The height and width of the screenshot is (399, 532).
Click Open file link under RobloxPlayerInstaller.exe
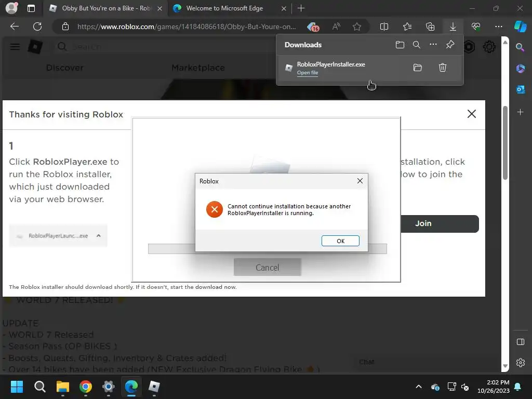point(308,73)
